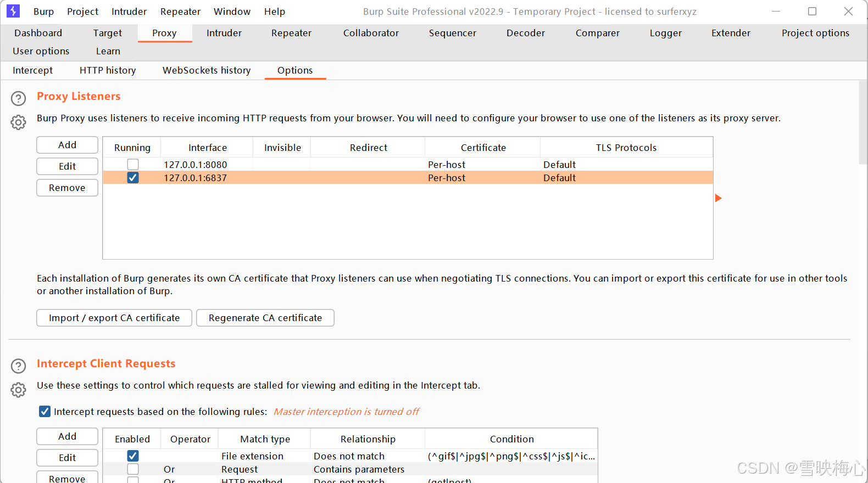
Task: Select the Contains parameters rule text
Action: pos(359,469)
